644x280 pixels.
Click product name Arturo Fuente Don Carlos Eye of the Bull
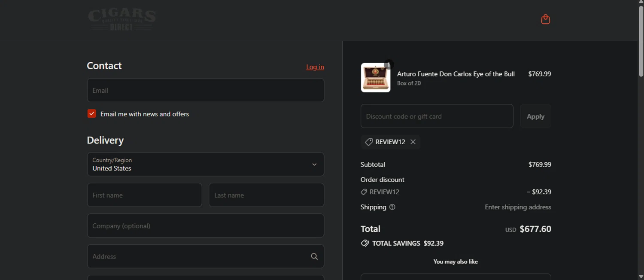click(x=456, y=74)
